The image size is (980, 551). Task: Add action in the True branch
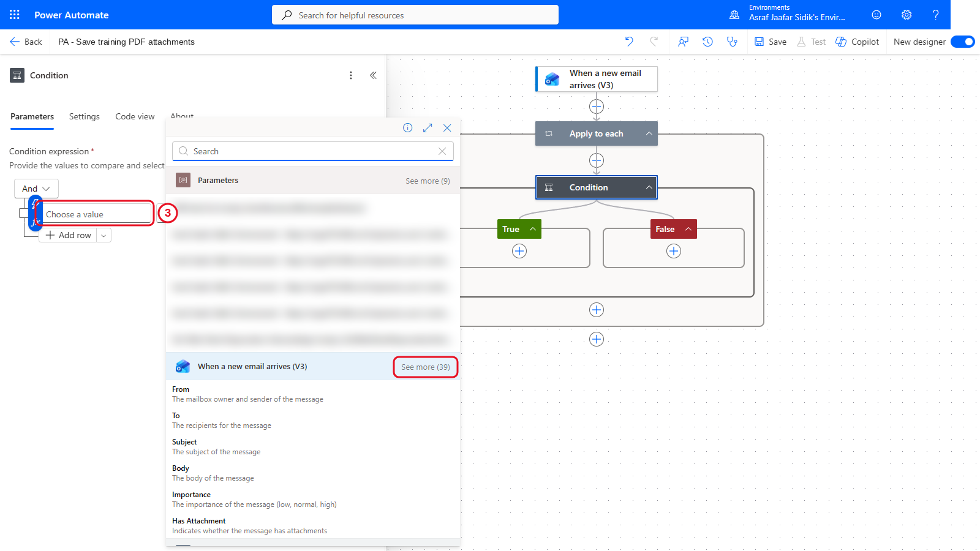[x=519, y=251]
